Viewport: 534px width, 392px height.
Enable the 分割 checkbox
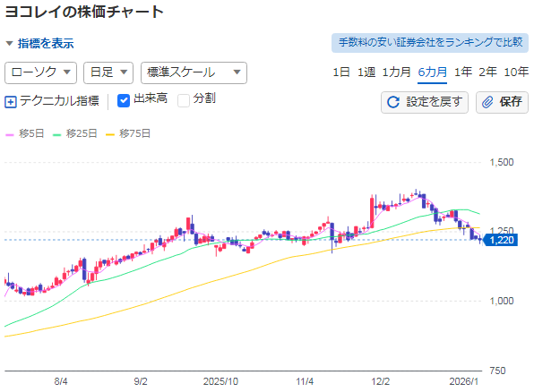tap(184, 101)
